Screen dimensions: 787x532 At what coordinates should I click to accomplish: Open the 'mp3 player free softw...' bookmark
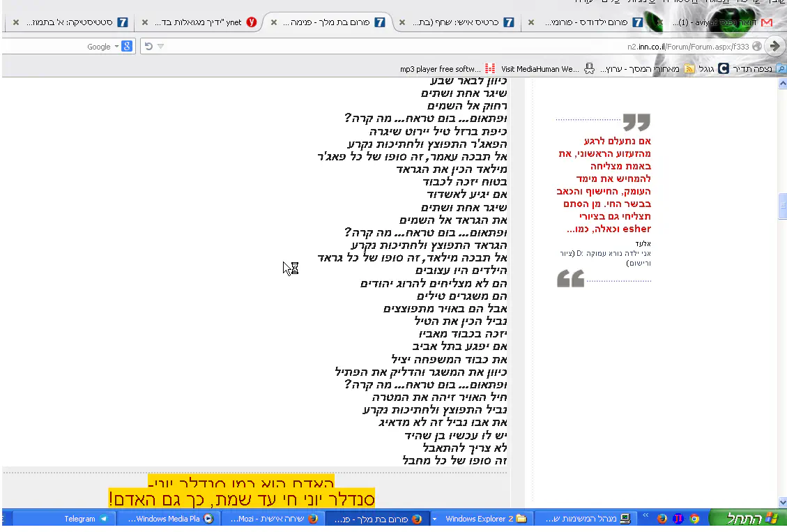(x=440, y=69)
